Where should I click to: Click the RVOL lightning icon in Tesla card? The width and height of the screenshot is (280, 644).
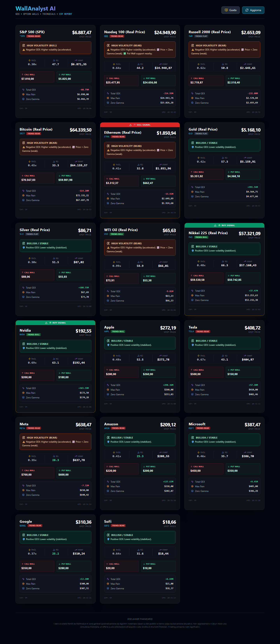point(198,355)
